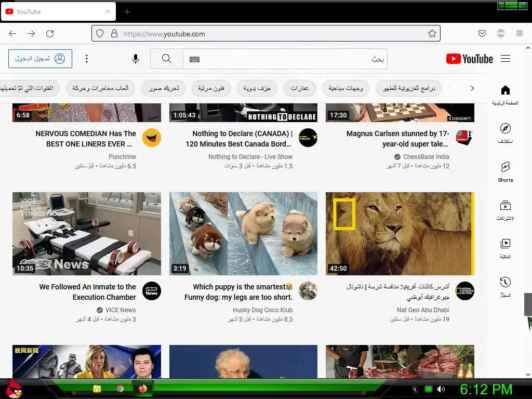Screen dimensions: 532x399
Task: View site security via padlock icon
Action: pyautogui.click(x=114, y=33)
